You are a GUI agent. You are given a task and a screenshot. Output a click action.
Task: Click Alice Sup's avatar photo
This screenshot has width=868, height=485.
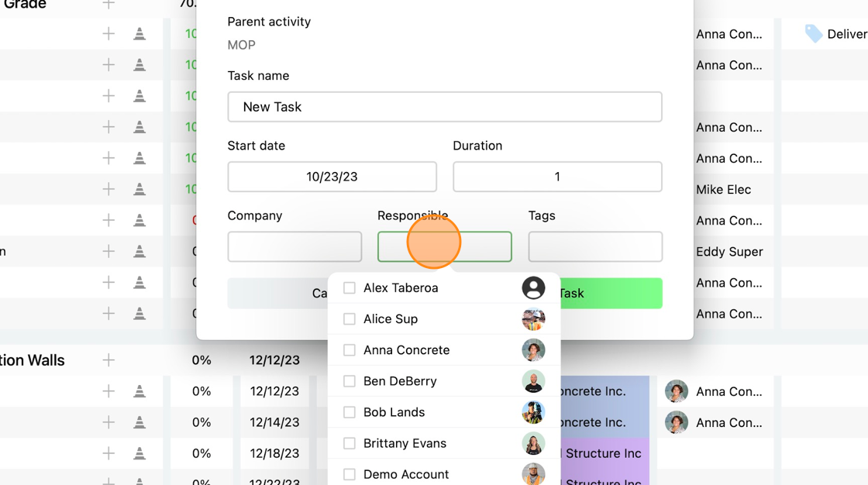pyautogui.click(x=533, y=319)
